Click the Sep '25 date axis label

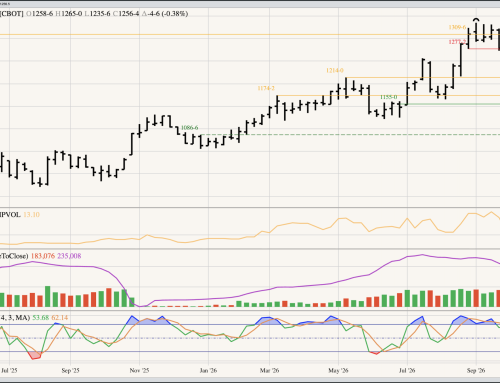71,371
